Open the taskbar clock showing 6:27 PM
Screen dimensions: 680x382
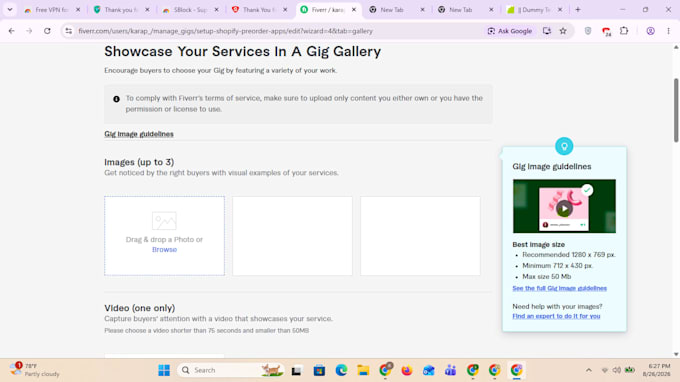657,370
